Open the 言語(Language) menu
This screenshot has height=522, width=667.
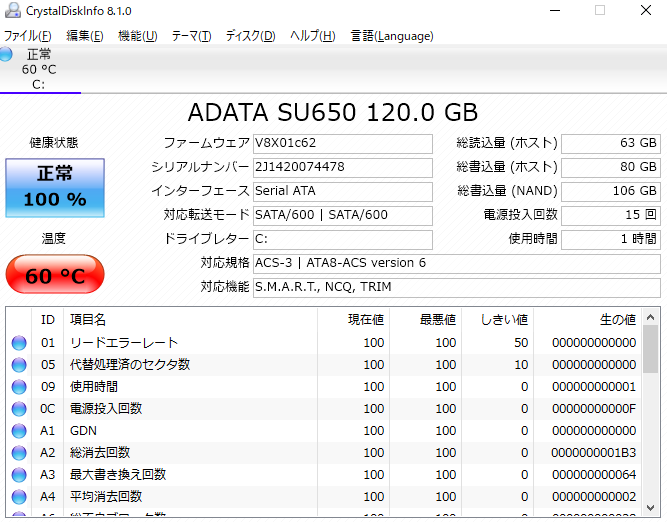392,36
